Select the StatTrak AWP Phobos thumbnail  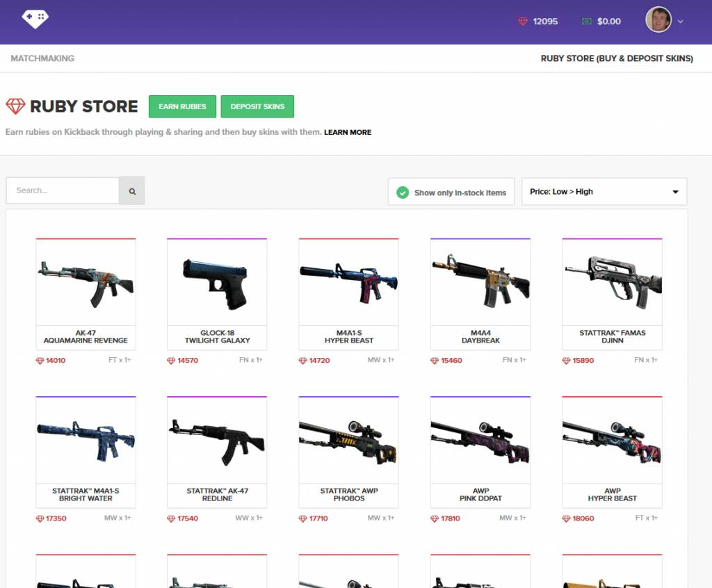(349, 440)
